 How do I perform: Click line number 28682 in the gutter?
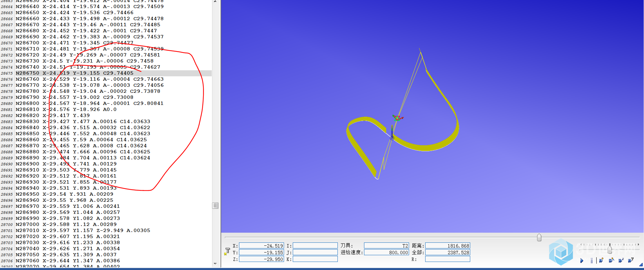coord(7,116)
